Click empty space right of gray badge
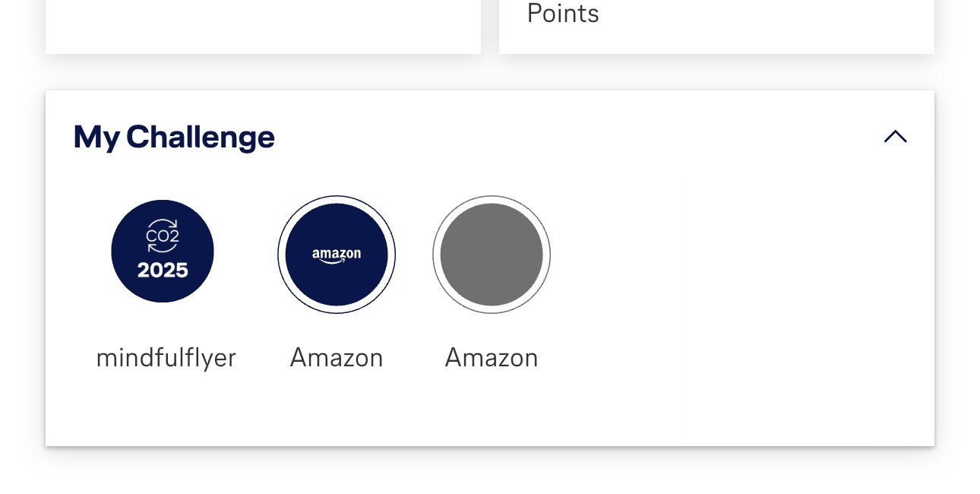980x494 pixels. click(x=722, y=255)
